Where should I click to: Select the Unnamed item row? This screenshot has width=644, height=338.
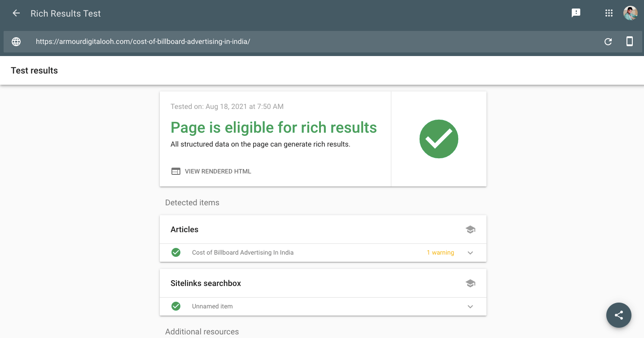coord(212,307)
